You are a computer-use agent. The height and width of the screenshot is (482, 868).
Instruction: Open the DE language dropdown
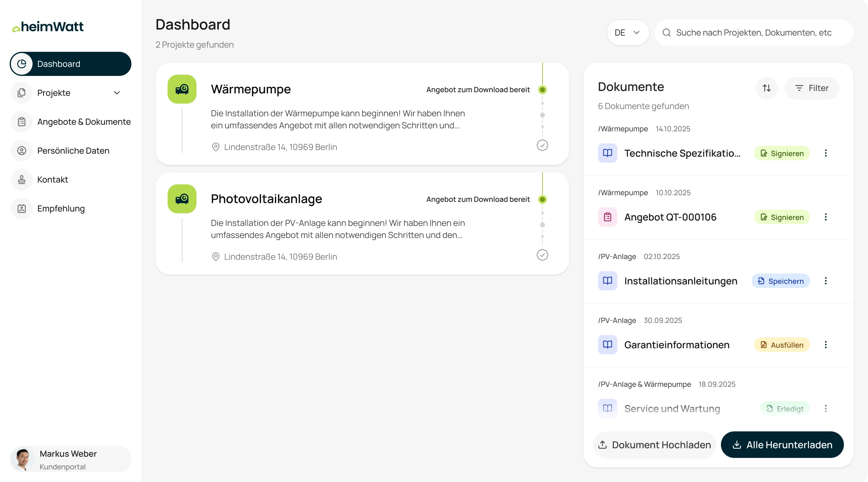(x=628, y=33)
